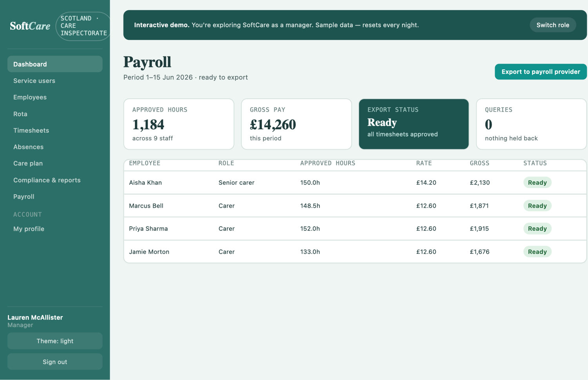Select Absences in the sidebar

click(x=55, y=147)
